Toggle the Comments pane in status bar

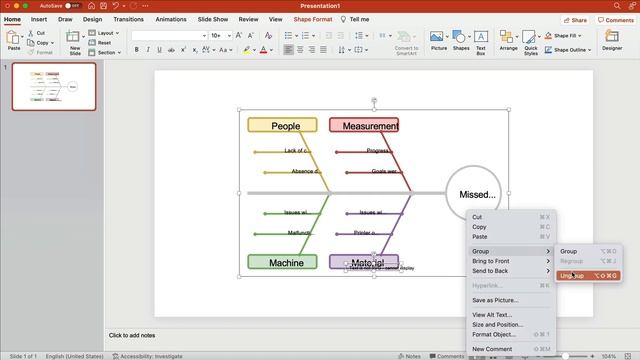tap(446, 356)
